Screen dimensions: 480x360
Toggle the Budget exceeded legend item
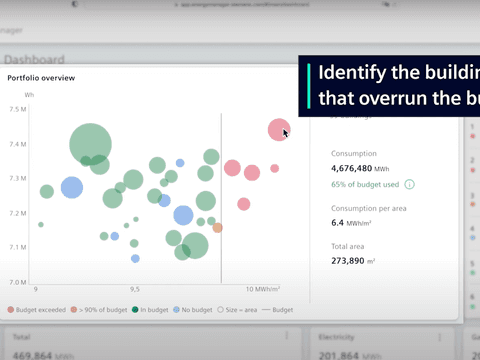tap(37, 310)
